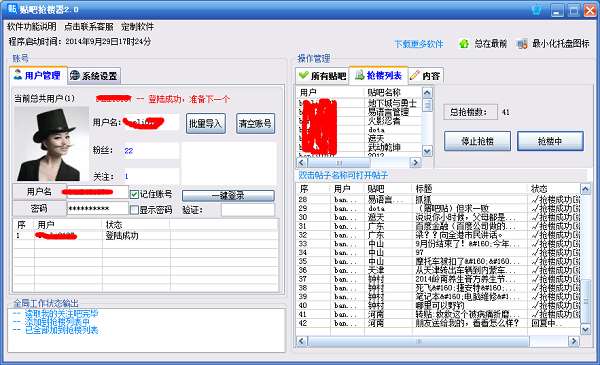Open the 定制软件 menu item
Screen dimensions: 600x365
(138, 26)
